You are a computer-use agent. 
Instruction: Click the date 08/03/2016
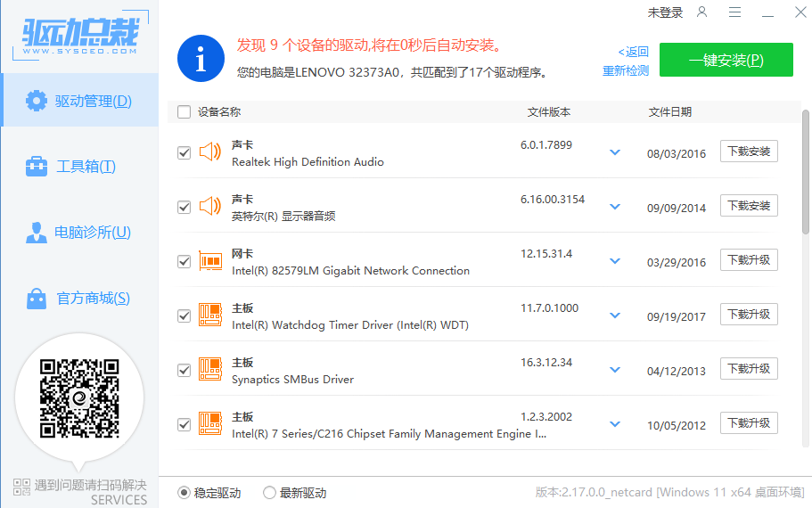pos(677,154)
